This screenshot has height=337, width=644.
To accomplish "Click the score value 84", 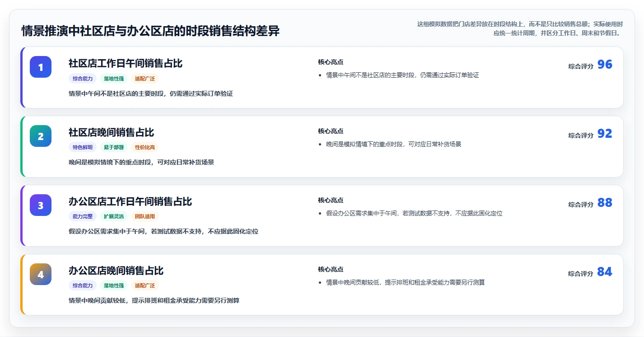I will (605, 272).
